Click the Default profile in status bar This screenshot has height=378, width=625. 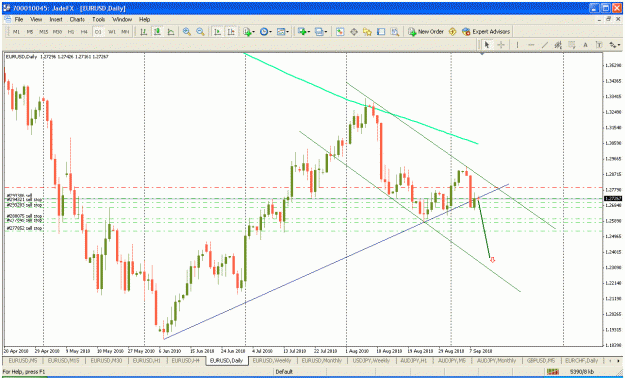coord(284,372)
